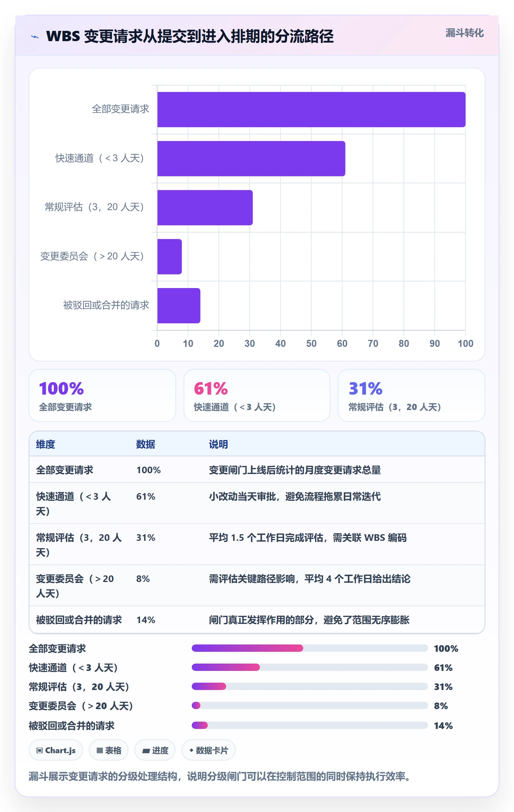Image resolution: width=514 pixels, height=812 pixels.
Task: Click y-axis label 变更委员会（> 20 人天）
Action: point(92,256)
